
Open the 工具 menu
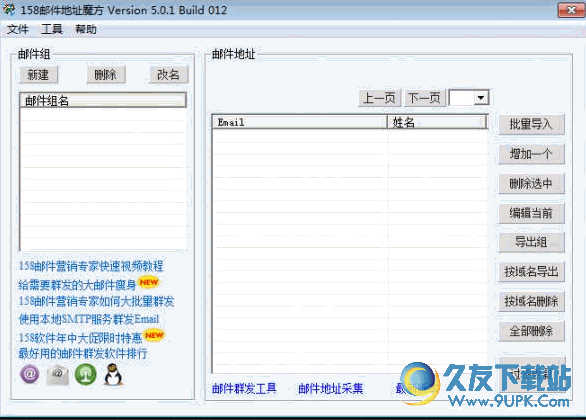(x=52, y=29)
